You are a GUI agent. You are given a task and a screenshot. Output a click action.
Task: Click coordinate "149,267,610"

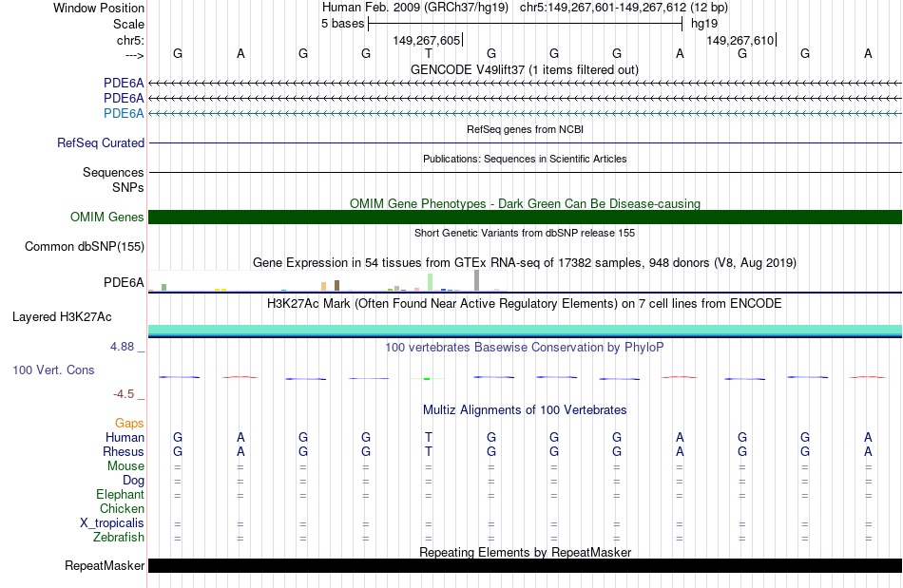[x=740, y=40]
